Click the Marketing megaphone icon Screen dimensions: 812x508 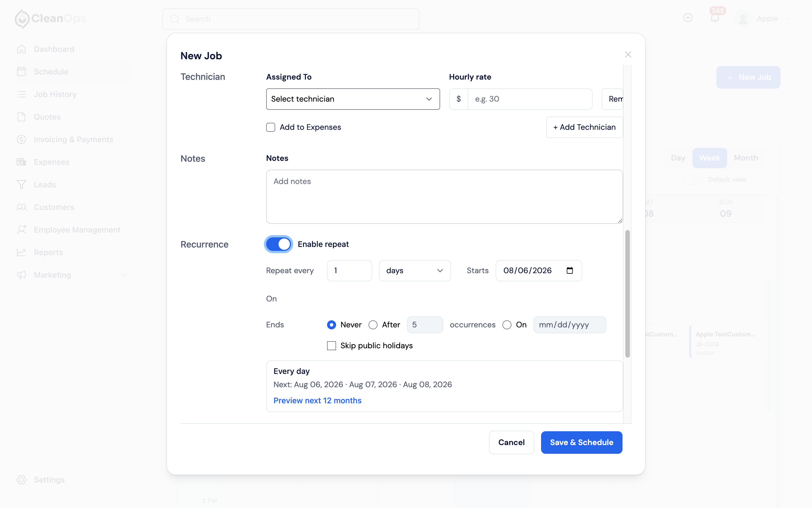pos(21,275)
